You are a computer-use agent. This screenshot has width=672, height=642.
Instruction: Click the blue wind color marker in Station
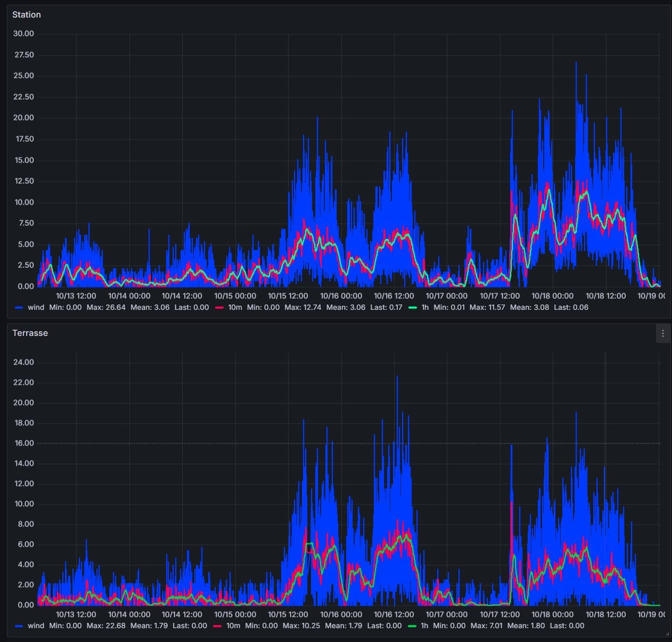click(x=19, y=307)
